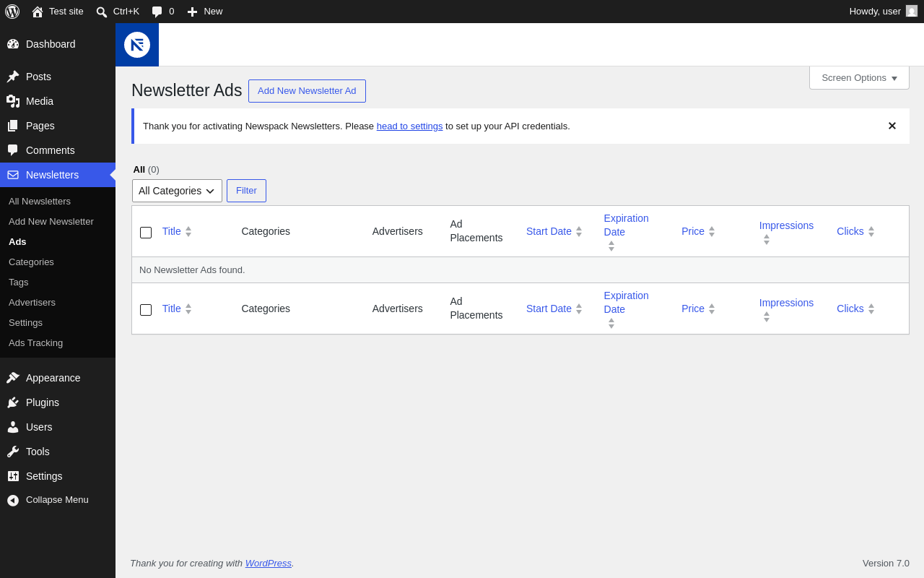Open the comments bubble in admin bar
Screen dimensions: 924x578
coord(162,12)
